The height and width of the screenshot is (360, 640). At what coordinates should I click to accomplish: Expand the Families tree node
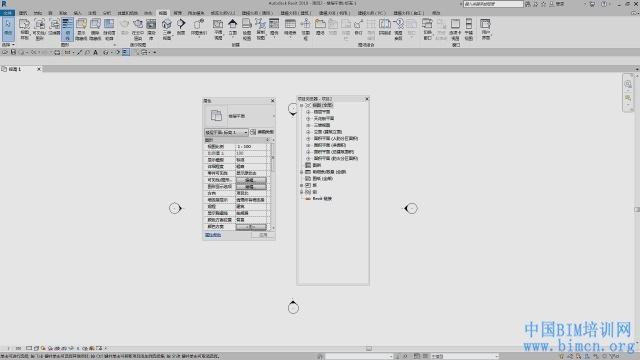[302, 185]
